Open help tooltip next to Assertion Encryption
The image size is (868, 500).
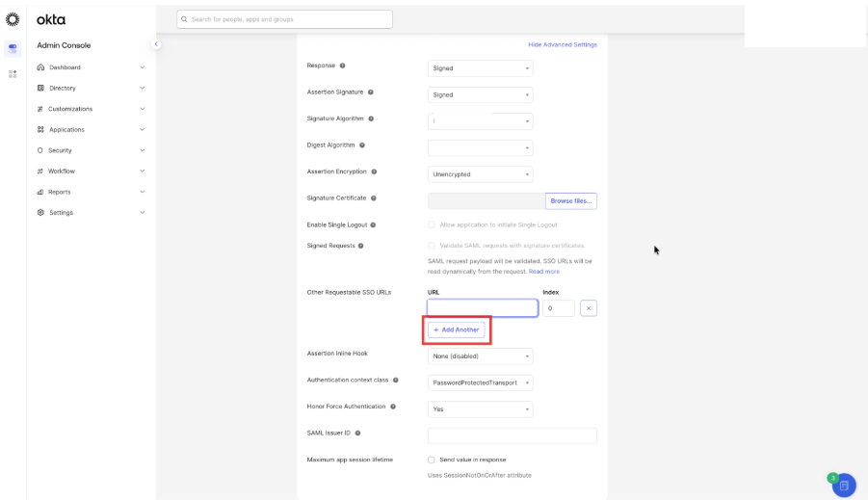[x=374, y=172]
